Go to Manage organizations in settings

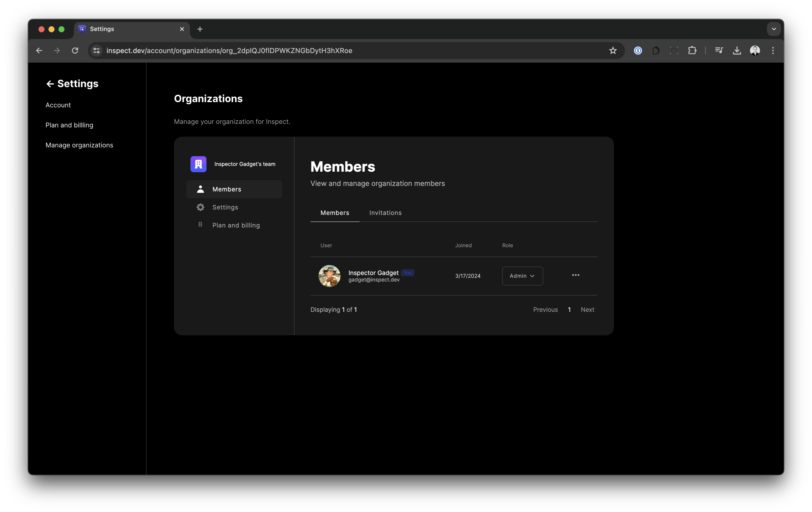[79, 145]
